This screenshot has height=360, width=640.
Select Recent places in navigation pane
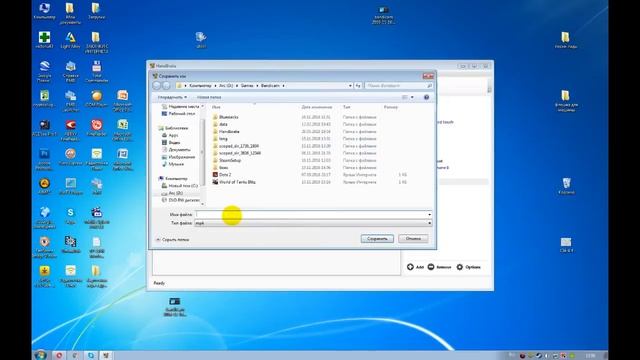(180, 106)
